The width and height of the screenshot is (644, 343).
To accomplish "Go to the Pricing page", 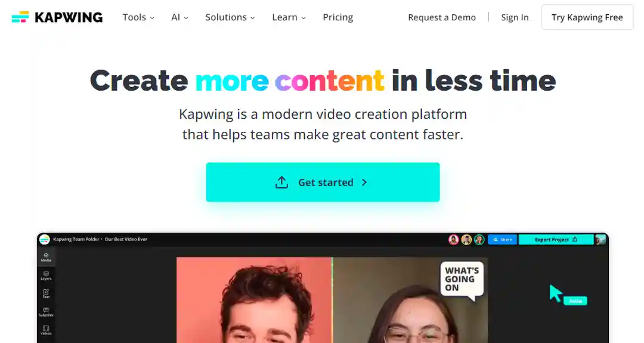I will pos(338,17).
